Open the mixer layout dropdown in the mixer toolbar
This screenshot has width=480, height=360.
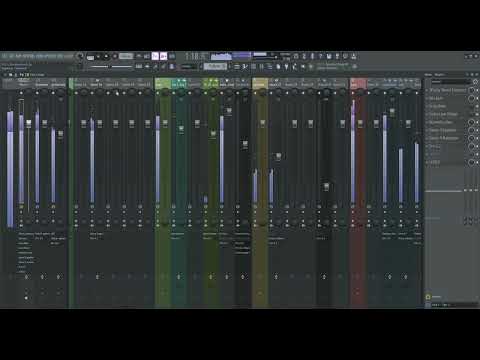click(37, 75)
